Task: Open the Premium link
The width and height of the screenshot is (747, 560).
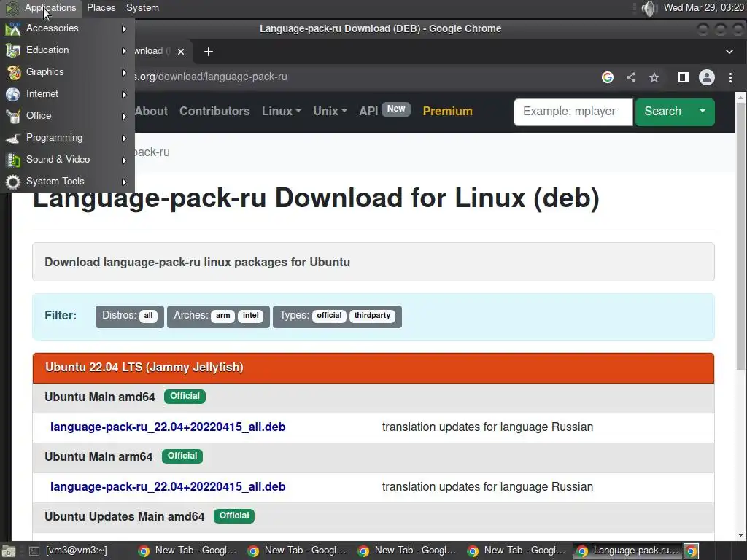Action: pyautogui.click(x=447, y=111)
